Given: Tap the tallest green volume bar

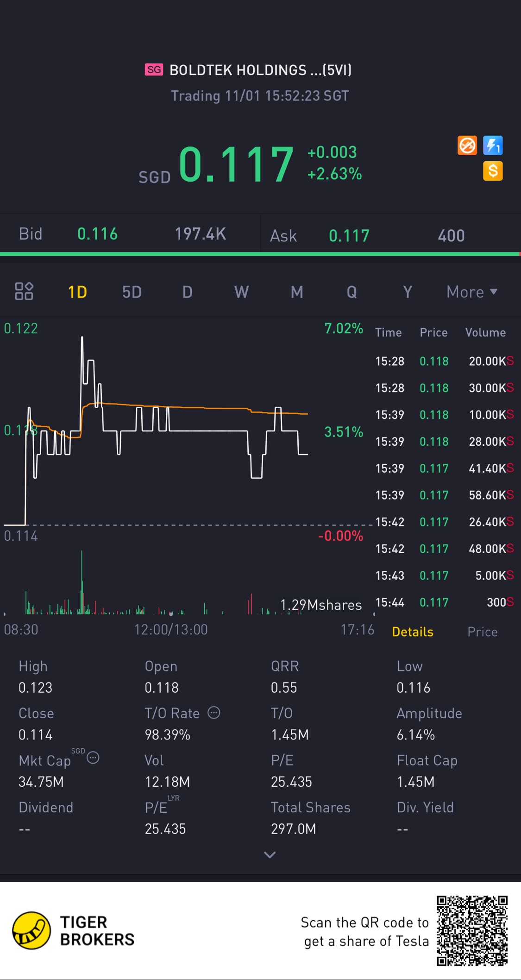Looking at the screenshot, I should click(82, 582).
